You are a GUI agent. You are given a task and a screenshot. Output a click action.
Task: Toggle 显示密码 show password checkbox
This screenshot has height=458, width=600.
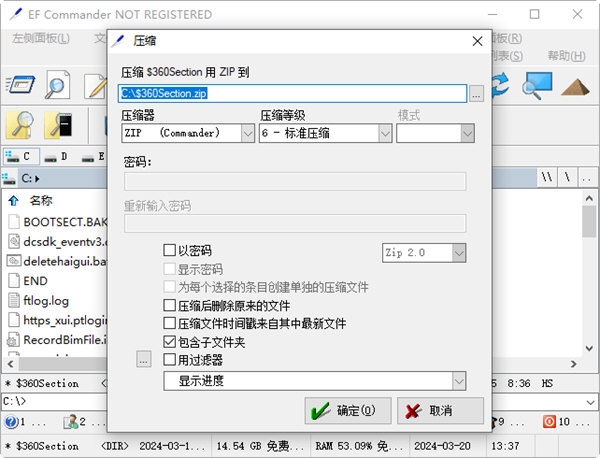pyautogui.click(x=170, y=269)
